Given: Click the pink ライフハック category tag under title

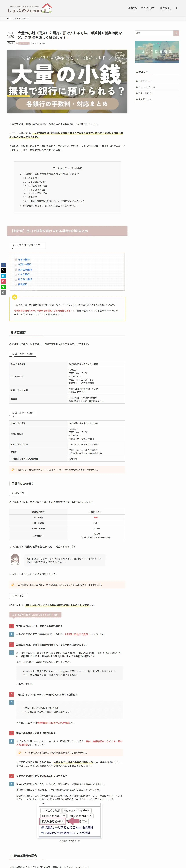Looking at the screenshot, I should click(24, 43).
